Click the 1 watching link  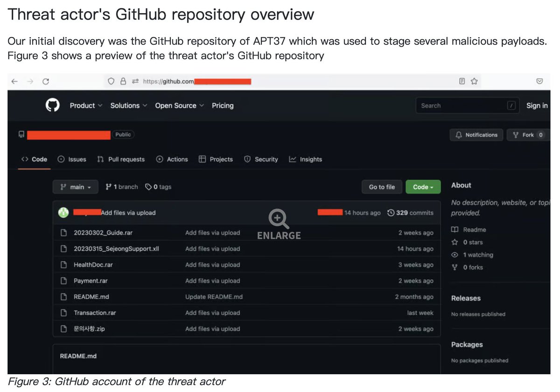pyautogui.click(x=472, y=255)
